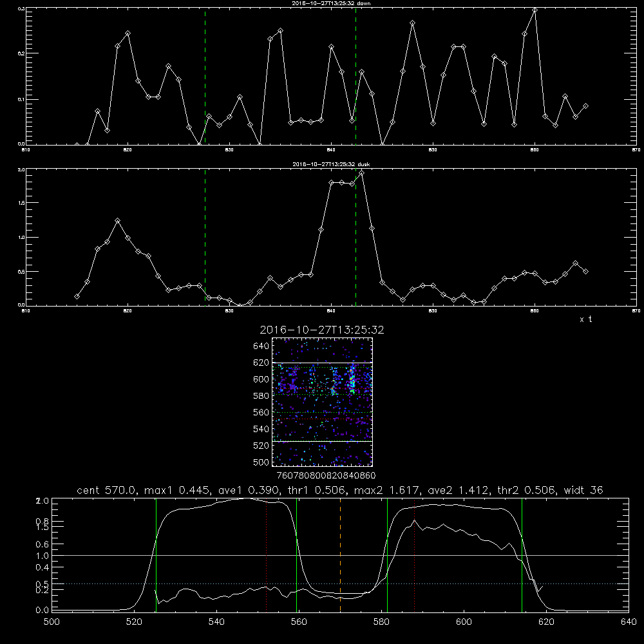Click the bottom plot y-axis label '0.6'
Image resolution: width=644 pixels, height=644 pixels.
(x=43, y=544)
